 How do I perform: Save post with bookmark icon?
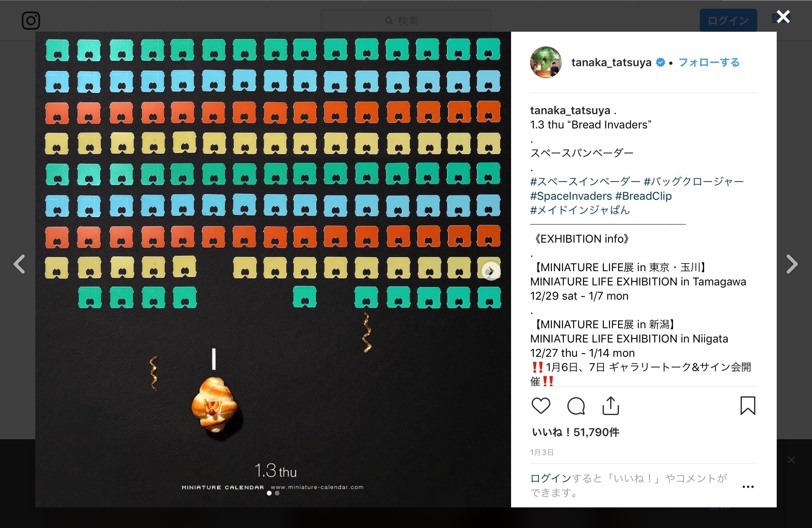[x=748, y=406]
